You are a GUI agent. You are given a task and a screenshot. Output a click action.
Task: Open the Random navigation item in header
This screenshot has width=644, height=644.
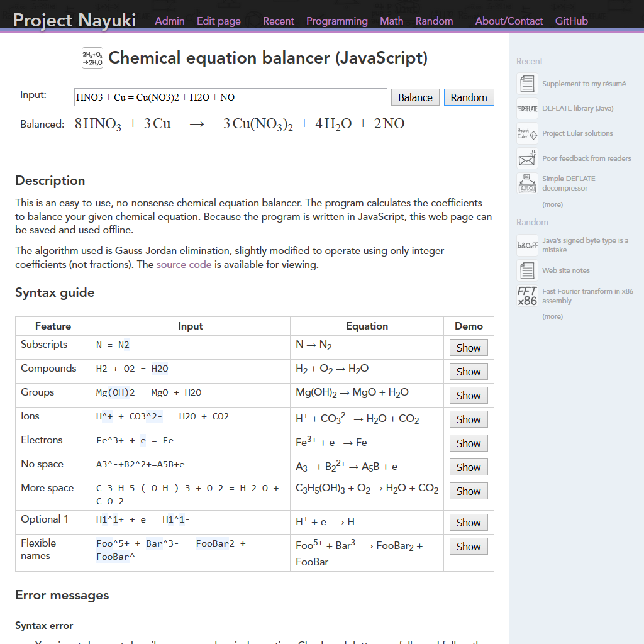pyautogui.click(x=434, y=21)
